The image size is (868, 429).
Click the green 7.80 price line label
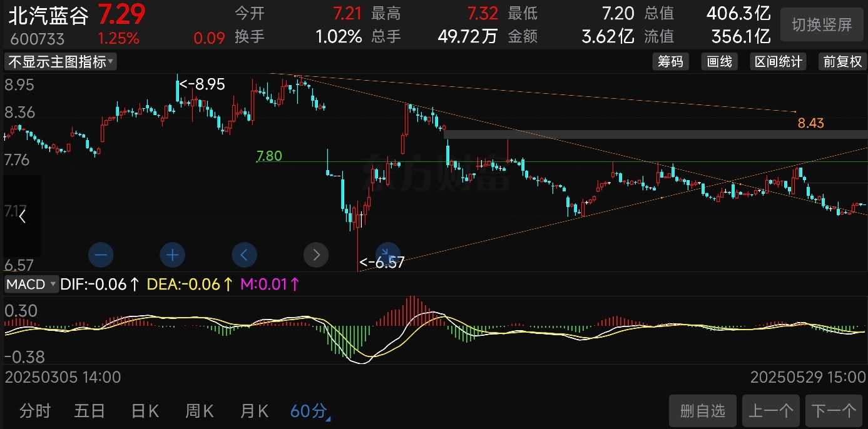coord(269,156)
